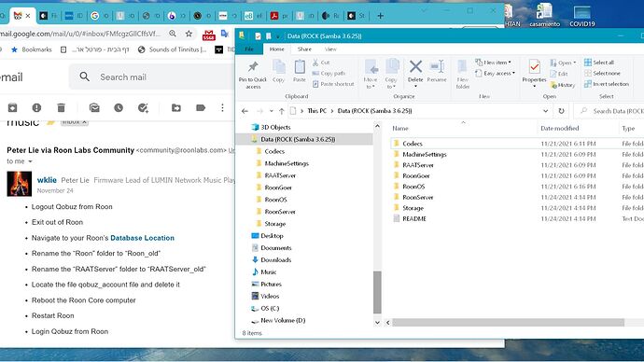The image size is (644, 362).
Task: Switch to the Share ribbon tab
Action: tap(304, 49)
